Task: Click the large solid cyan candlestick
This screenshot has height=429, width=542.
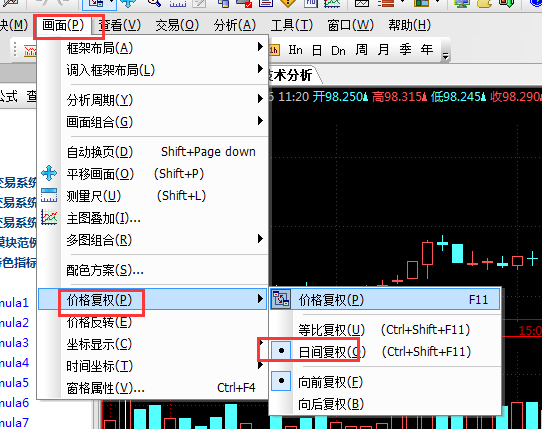Action: point(457,253)
